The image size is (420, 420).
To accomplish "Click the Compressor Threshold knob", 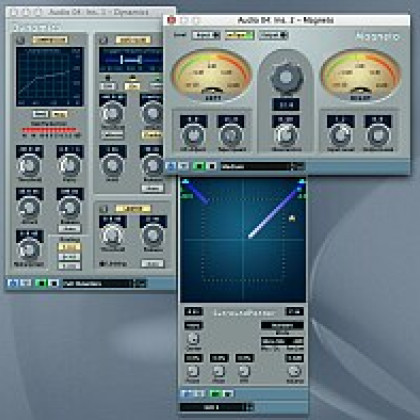I will click(29, 166).
